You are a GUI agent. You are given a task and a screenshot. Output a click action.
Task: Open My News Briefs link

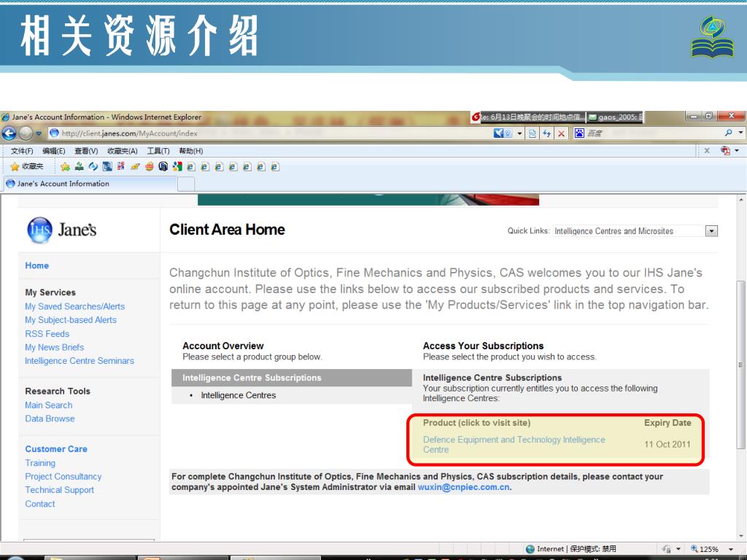click(54, 347)
